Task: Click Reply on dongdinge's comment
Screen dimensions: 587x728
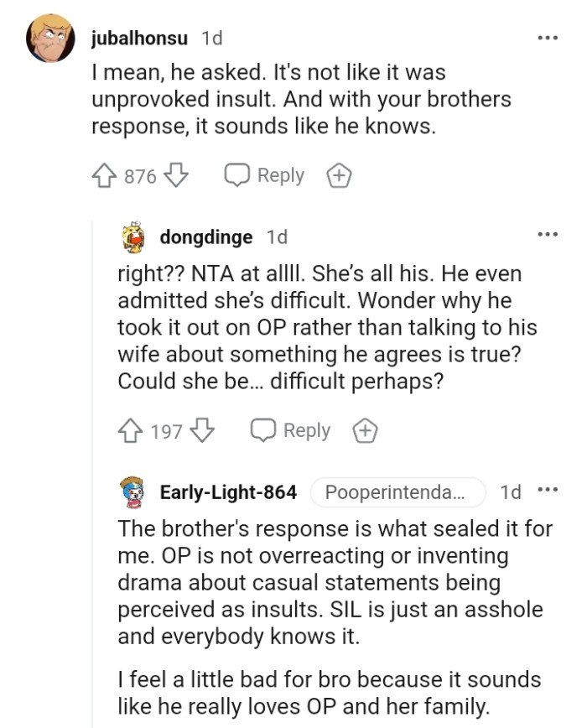Action: pos(306,430)
